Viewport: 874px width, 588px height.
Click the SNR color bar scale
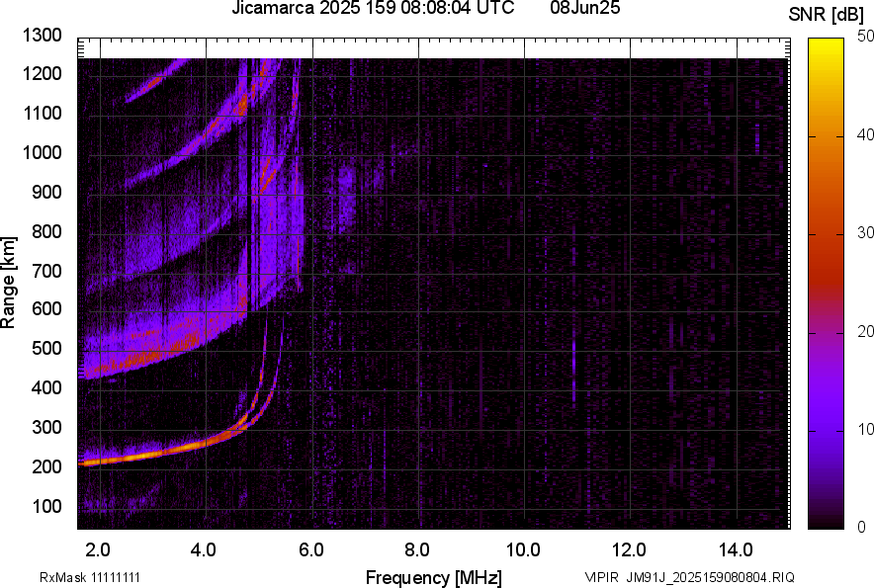(826, 284)
